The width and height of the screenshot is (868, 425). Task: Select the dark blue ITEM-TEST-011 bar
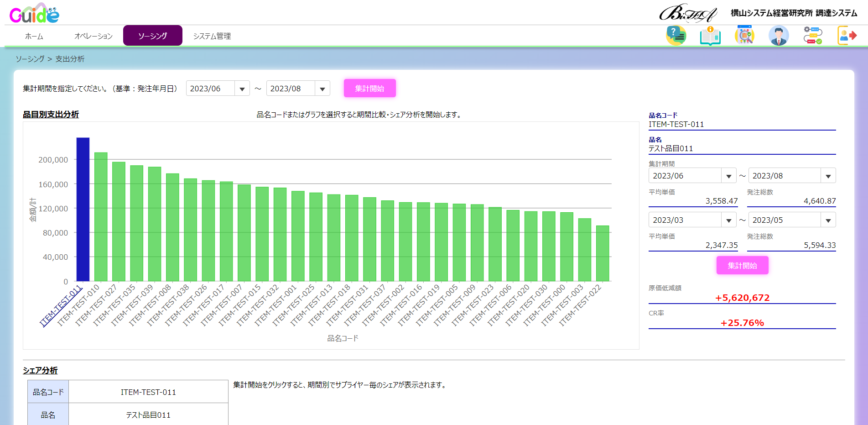(x=83, y=210)
